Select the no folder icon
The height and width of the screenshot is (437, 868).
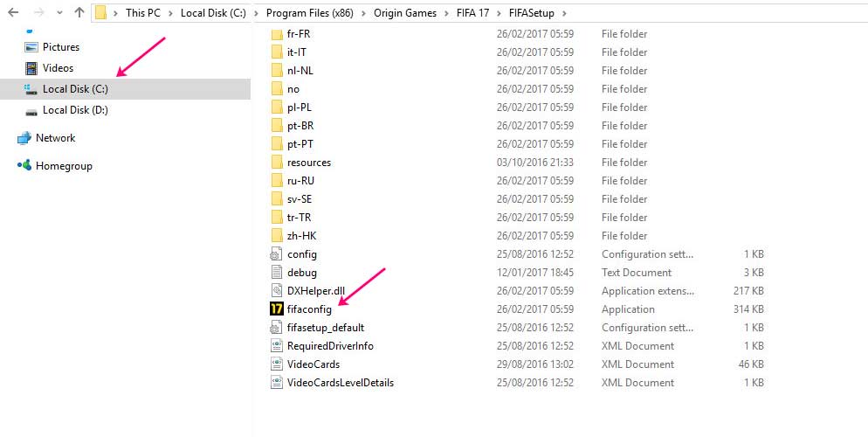click(277, 88)
